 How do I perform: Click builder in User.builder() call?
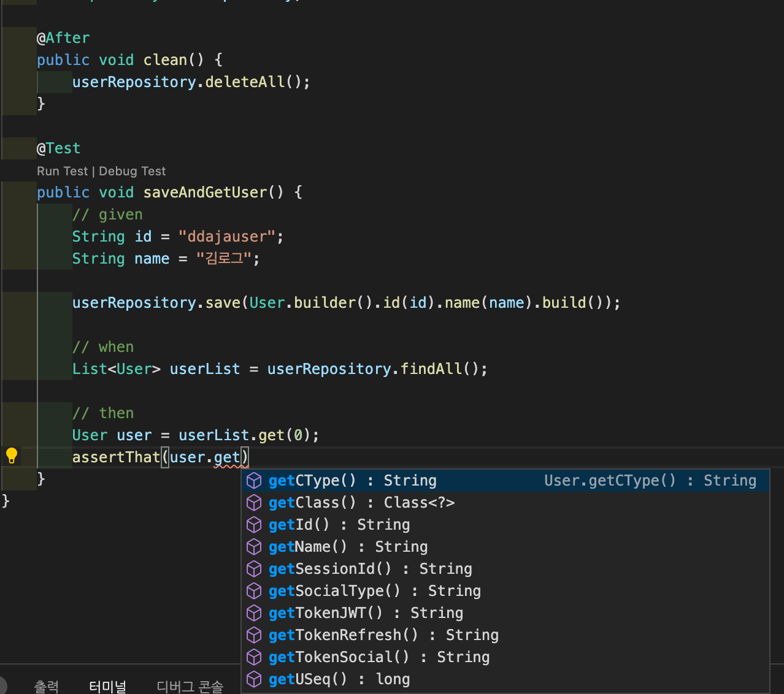coord(325,303)
